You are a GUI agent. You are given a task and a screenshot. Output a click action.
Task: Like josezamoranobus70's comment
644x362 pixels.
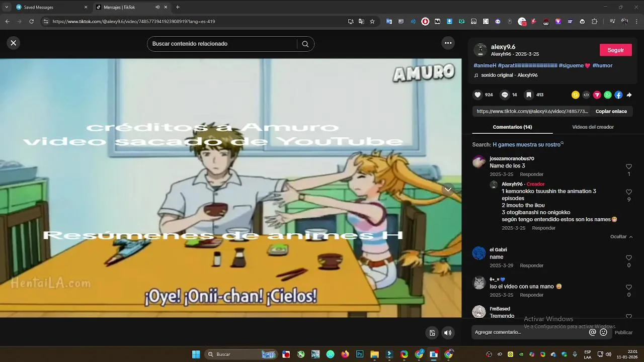click(629, 166)
